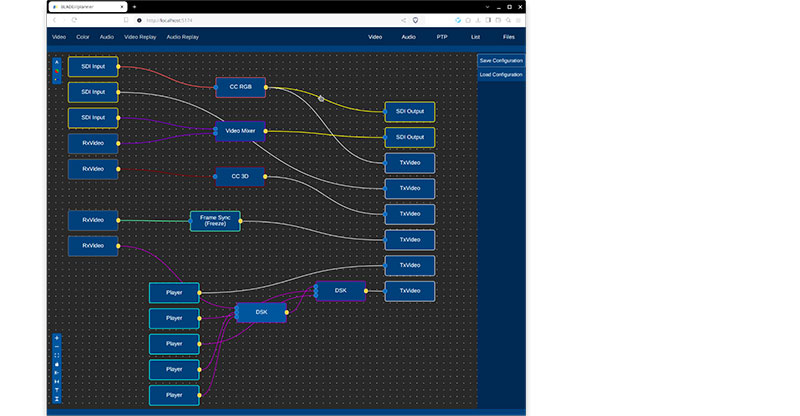Screen dimensions: 800x416
Task: Select the CC RGB node
Action: (x=240, y=87)
